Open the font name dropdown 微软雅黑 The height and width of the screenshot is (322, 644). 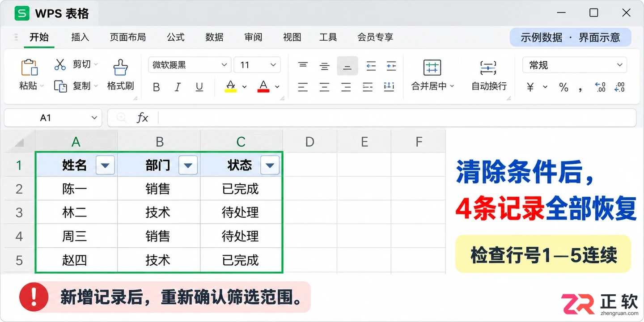coord(190,65)
